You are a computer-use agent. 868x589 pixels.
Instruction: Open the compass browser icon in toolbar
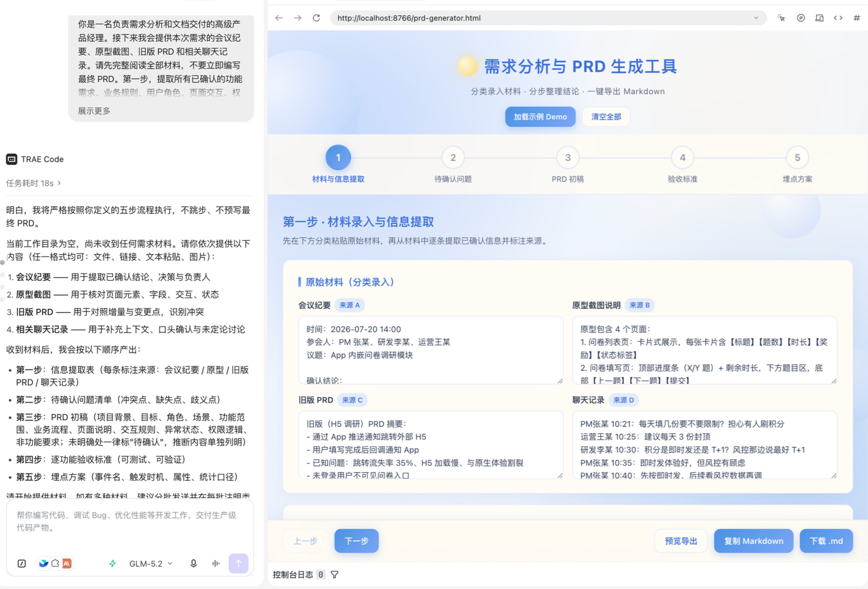[x=801, y=18]
